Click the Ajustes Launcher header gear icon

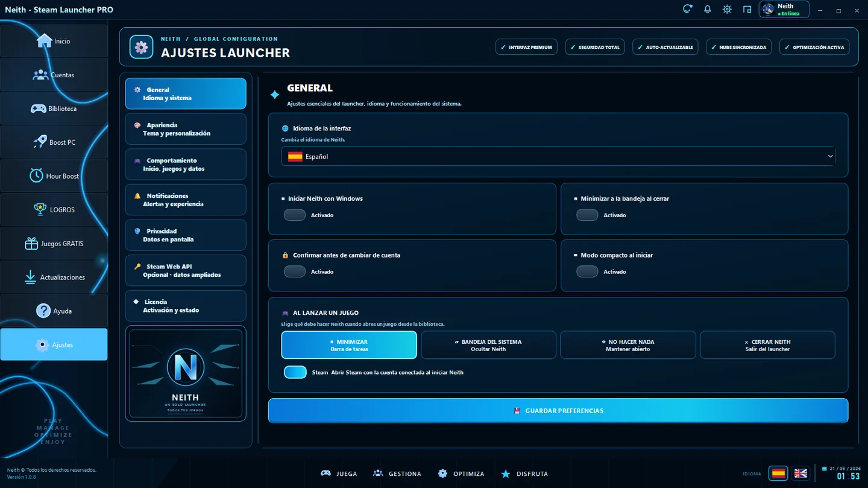141,47
